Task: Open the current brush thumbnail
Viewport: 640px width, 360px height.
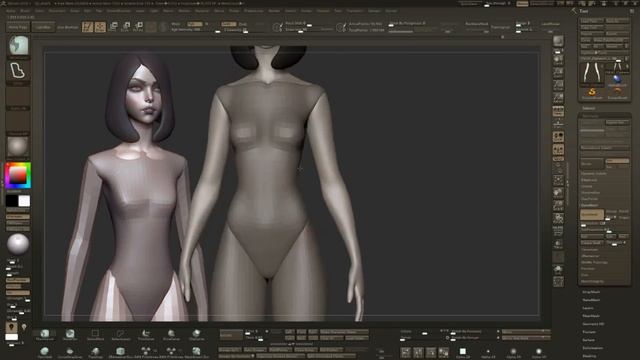Action: point(18,45)
